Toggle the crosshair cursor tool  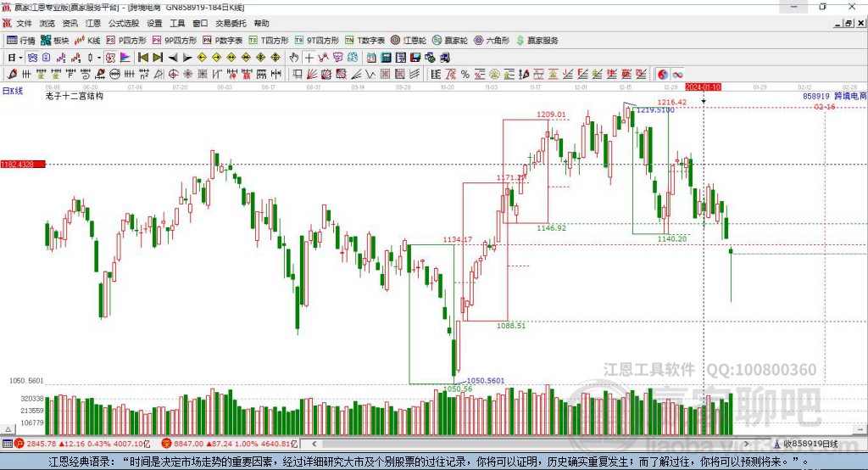coord(309,58)
